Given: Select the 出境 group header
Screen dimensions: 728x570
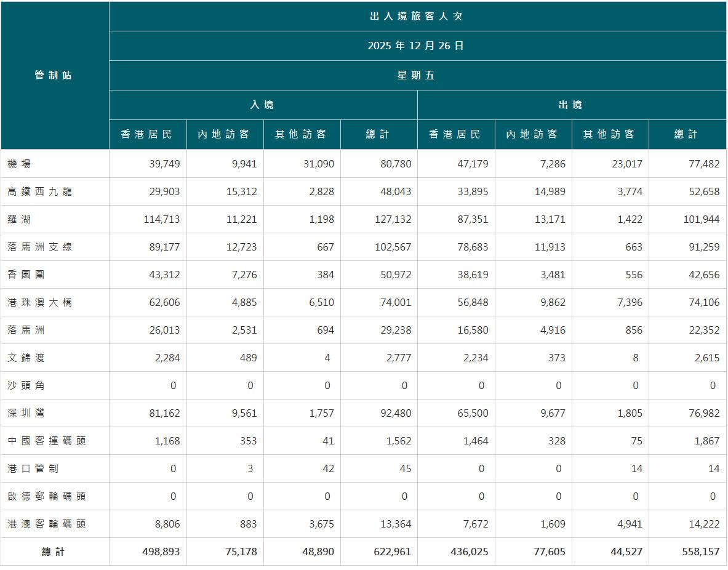Looking at the screenshot, I should pyautogui.click(x=570, y=105).
